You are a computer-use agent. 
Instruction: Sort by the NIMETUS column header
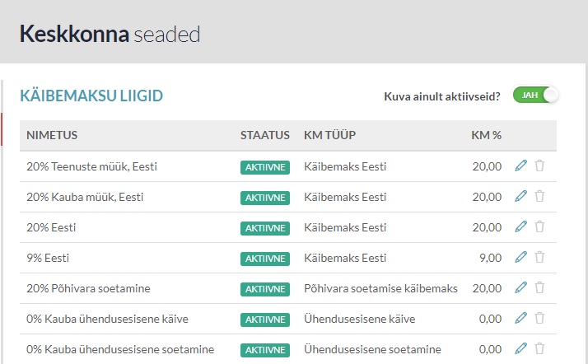[52, 135]
